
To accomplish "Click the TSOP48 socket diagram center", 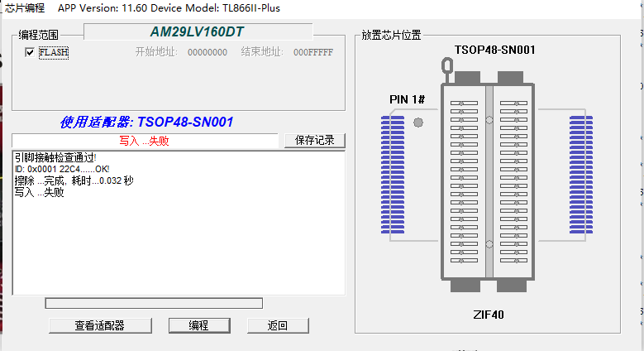I will (489, 182).
